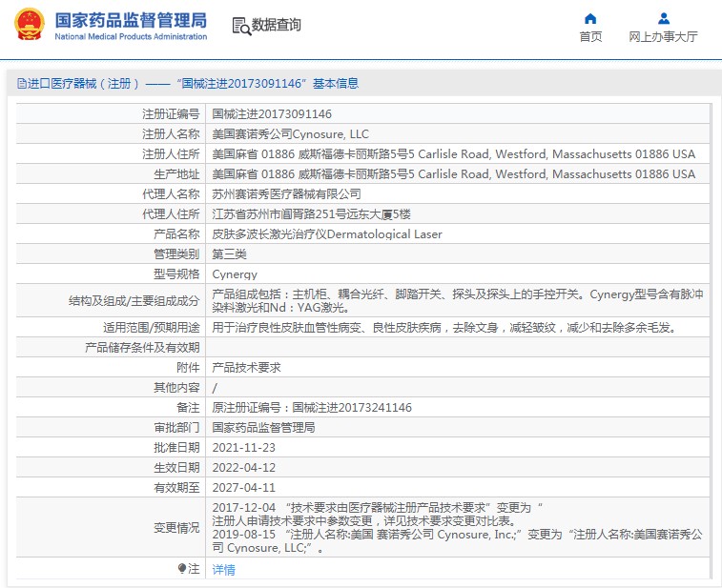This screenshot has width=722, height=588.
Task: Click the 备注 row label
Action: tap(188, 408)
